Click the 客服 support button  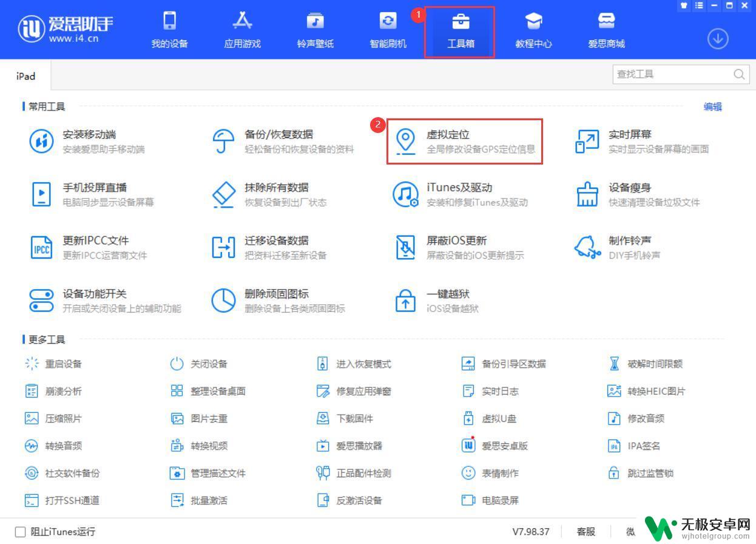(586, 532)
